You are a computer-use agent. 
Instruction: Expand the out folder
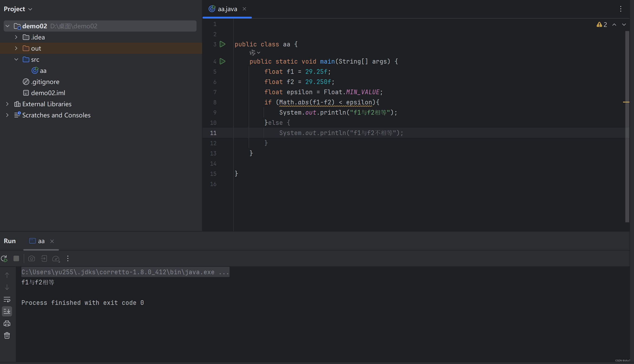16,48
